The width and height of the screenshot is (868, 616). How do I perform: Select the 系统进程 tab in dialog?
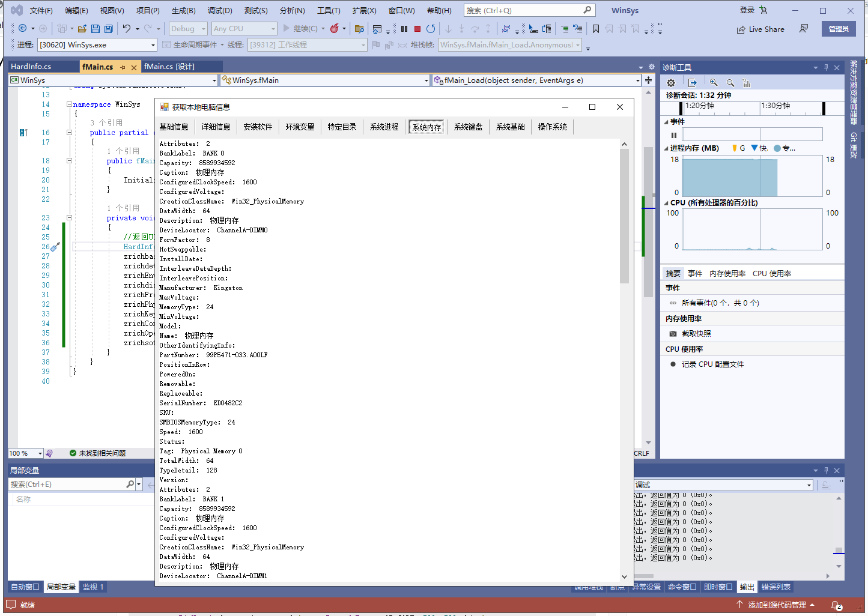click(x=384, y=127)
